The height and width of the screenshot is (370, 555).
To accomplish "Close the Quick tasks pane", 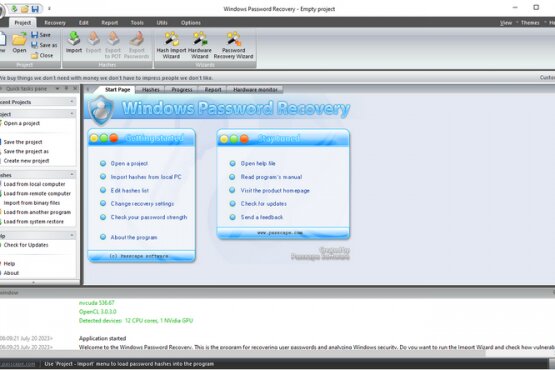I will (x=75, y=88).
